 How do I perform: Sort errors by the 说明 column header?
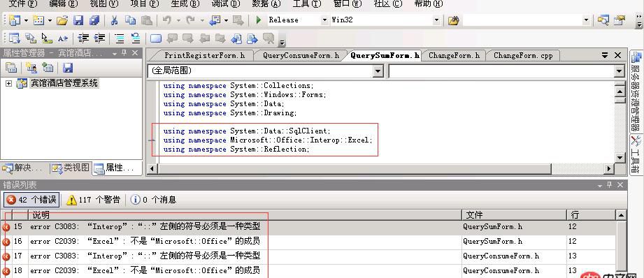coord(245,214)
